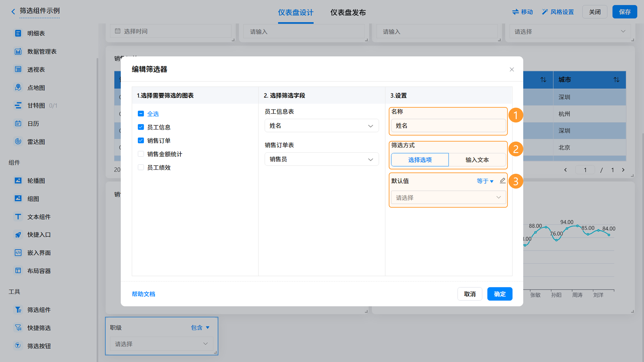Click the page number input showing 1

[585, 170]
